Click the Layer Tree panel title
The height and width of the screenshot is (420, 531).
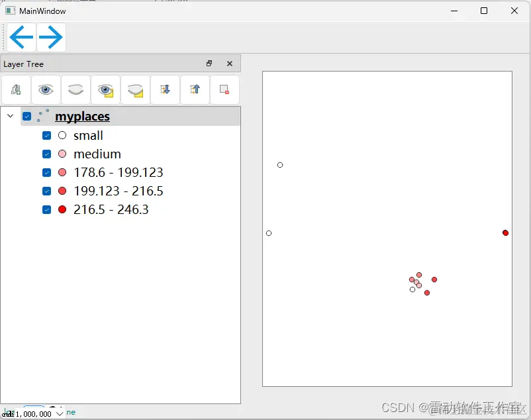pyautogui.click(x=23, y=64)
